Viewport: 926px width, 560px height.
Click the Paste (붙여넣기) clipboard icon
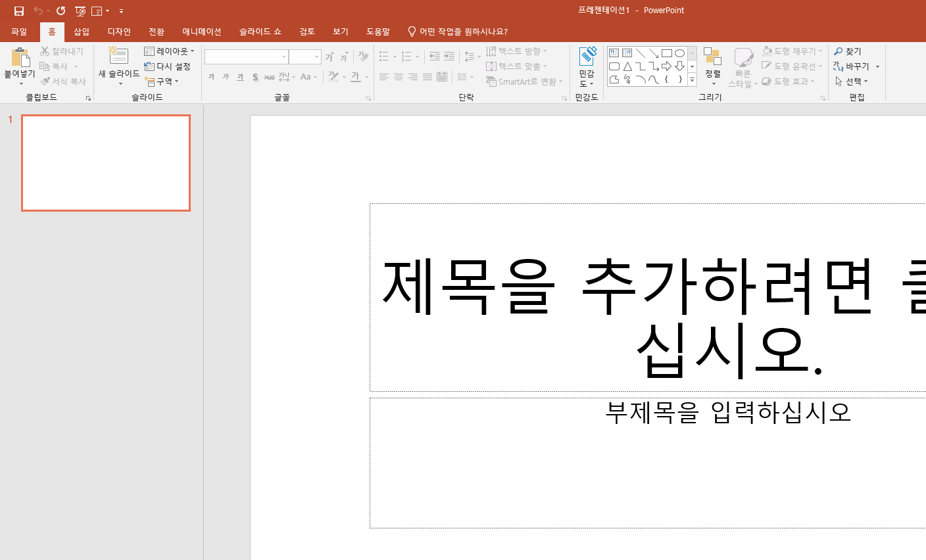coord(20,58)
